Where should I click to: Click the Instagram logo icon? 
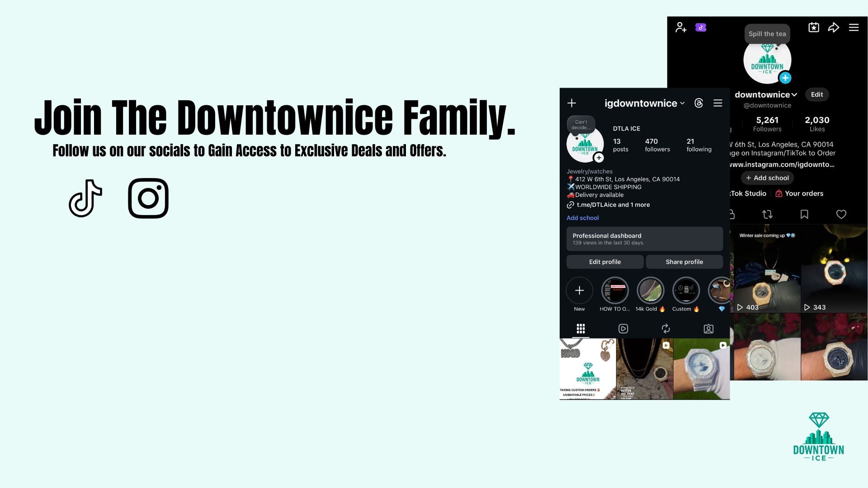click(148, 198)
